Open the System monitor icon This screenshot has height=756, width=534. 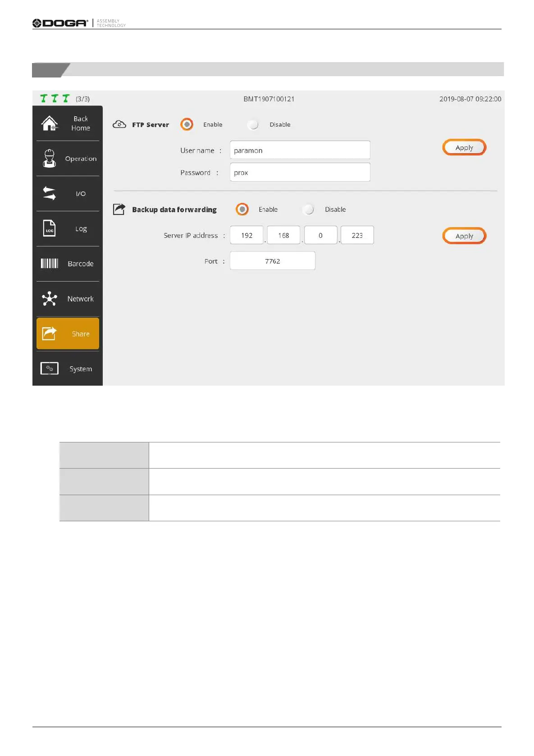(x=49, y=369)
